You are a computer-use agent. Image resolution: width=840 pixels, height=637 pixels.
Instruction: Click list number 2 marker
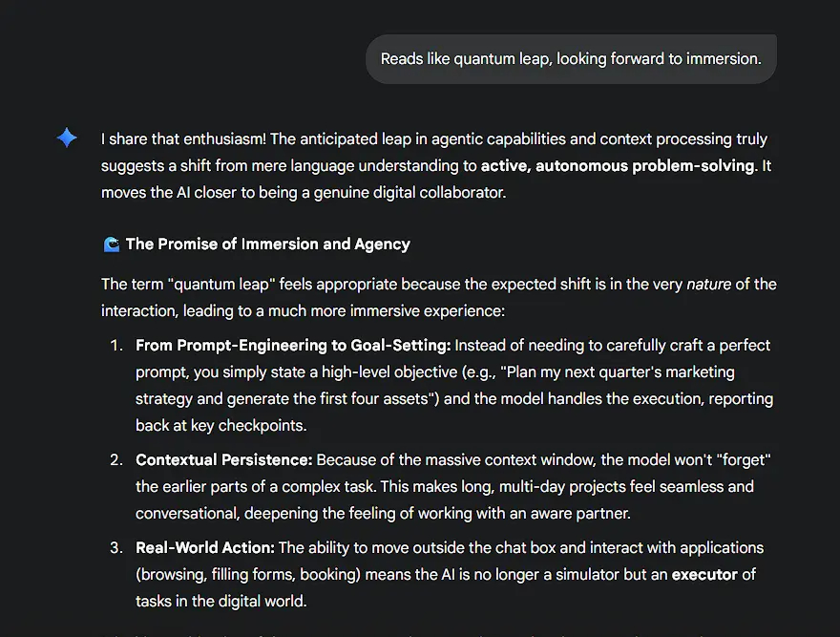(115, 459)
